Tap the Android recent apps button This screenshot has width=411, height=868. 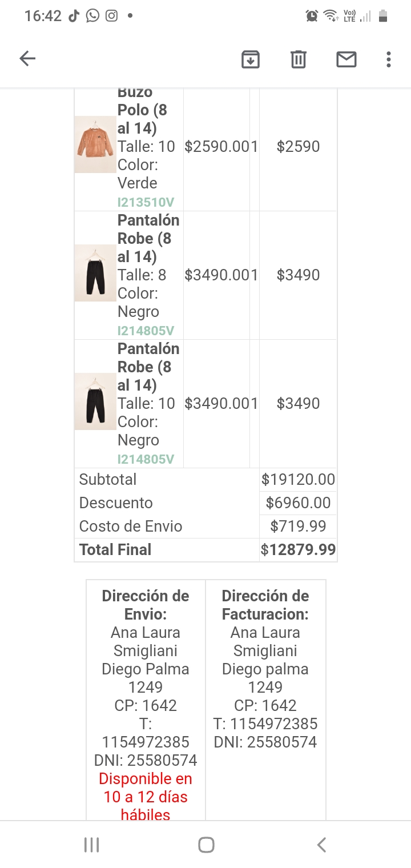point(91,845)
